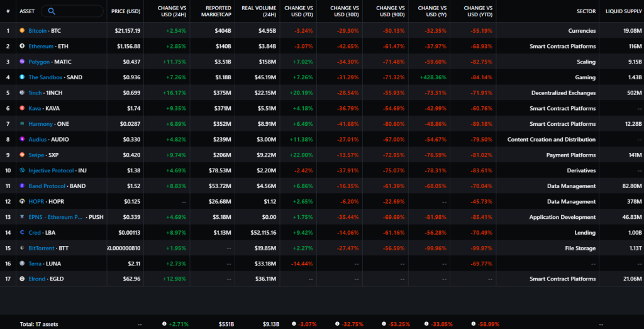
Task: Click the Total: 17 assets label
Action: tap(39, 324)
